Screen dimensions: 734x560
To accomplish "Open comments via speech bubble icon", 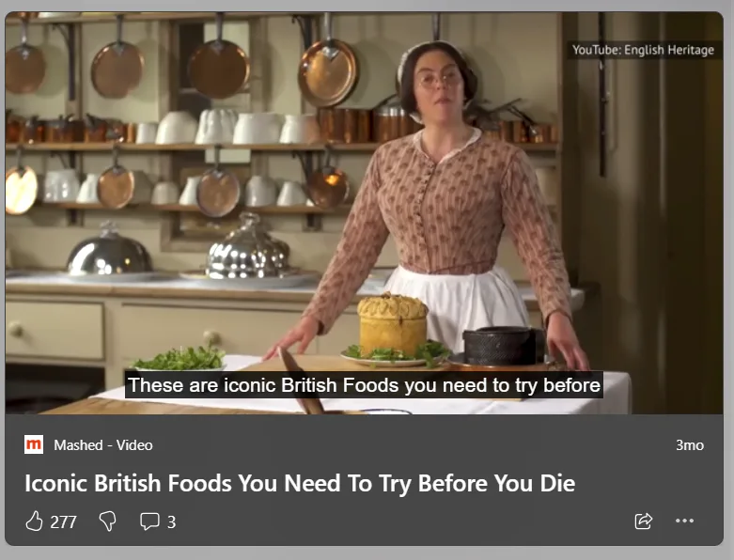I will point(149,521).
